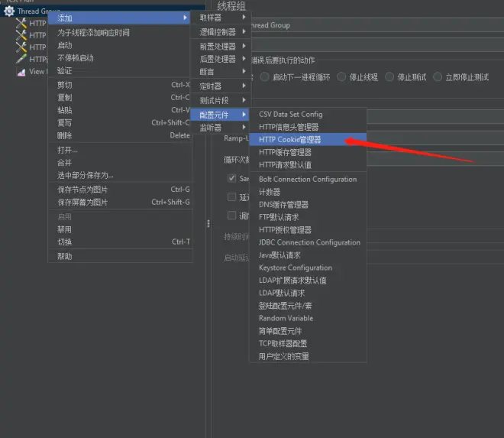The width and height of the screenshot is (504, 438).
Task: Choose CSV Data Set Config entry
Action: pyautogui.click(x=290, y=115)
